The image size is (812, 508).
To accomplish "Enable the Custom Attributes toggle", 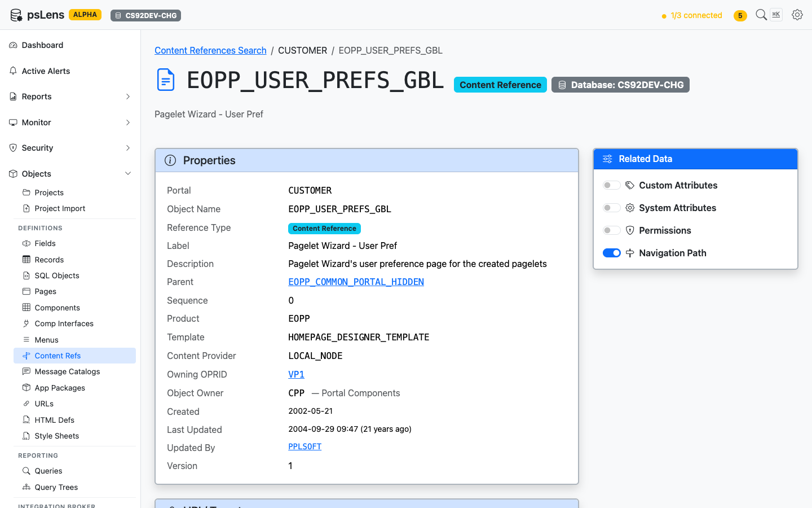I will [612, 185].
